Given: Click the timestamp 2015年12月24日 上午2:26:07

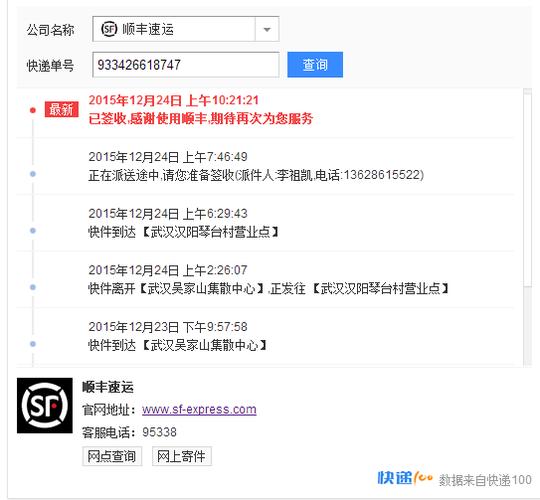Looking at the screenshot, I should click(x=168, y=270).
